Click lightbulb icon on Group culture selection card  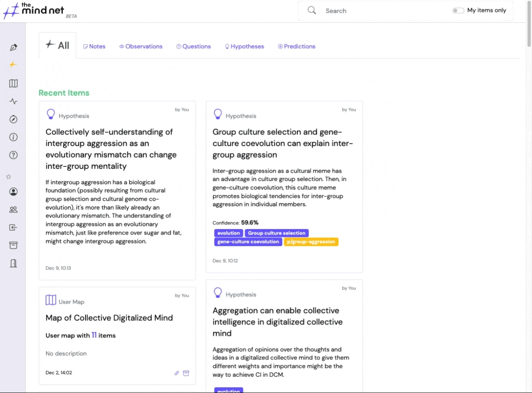[x=218, y=114]
